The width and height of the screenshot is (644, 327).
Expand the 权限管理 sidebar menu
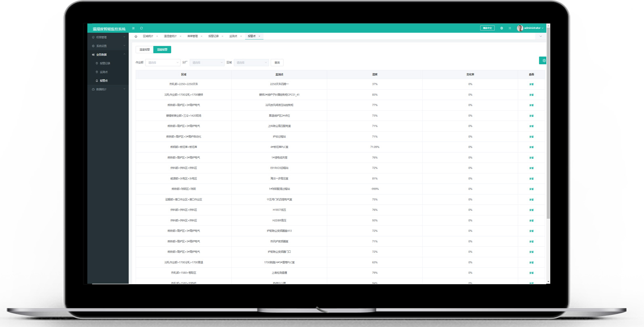(x=108, y=37)
